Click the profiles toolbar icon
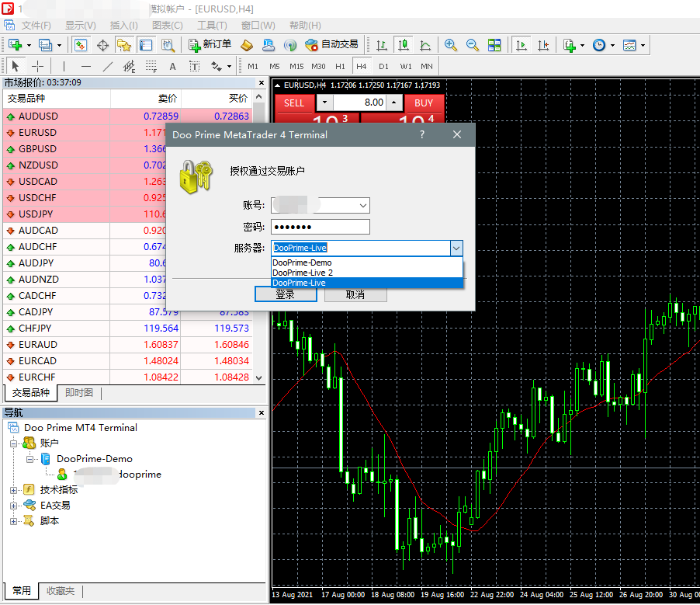700x605 pixels. (45, 45)
